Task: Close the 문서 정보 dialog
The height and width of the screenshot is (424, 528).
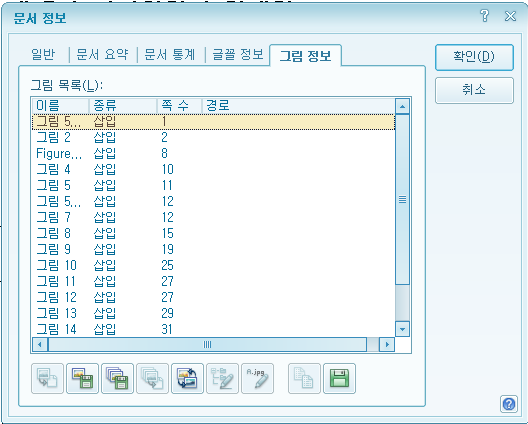Action: (510, 16)
